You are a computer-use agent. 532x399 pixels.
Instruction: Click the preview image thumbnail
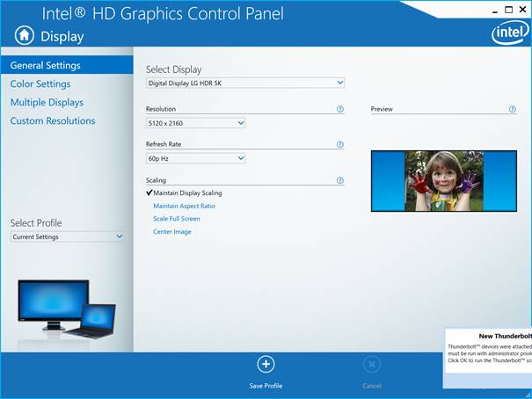(x=444, y=181)
